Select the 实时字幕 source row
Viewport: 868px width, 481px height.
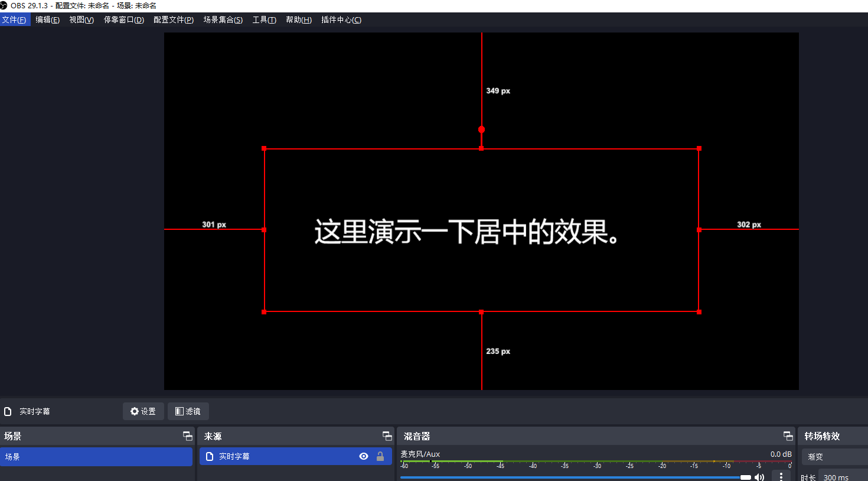coord(296,456)
